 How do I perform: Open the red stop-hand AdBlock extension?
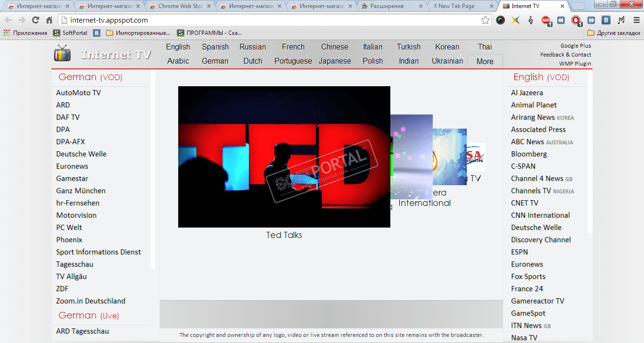(x=576, y=20)
